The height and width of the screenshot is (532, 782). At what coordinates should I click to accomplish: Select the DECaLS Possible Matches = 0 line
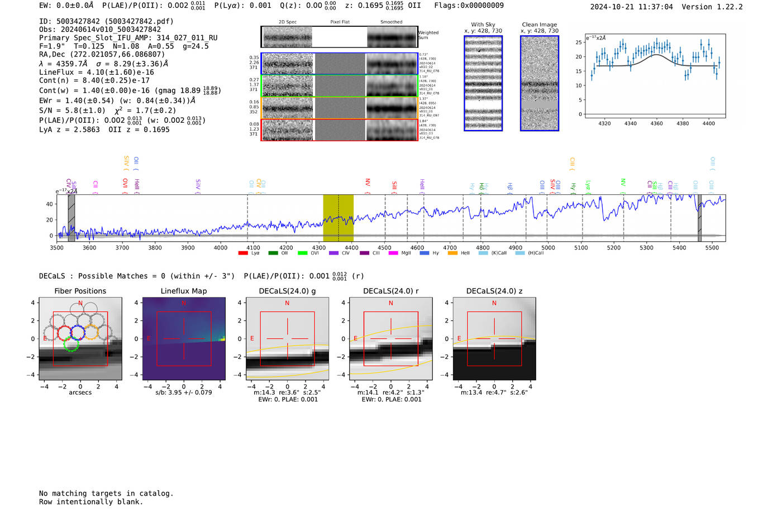click(137, 276)
